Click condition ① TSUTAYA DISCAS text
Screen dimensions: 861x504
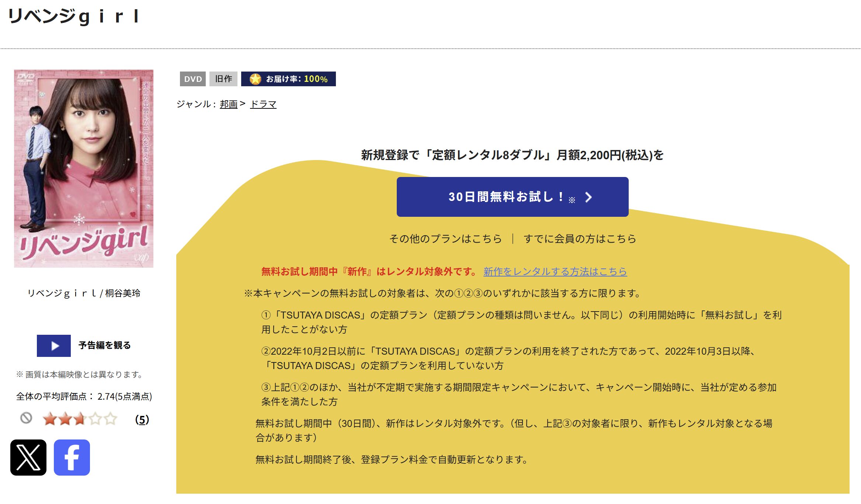pos(521,322)
